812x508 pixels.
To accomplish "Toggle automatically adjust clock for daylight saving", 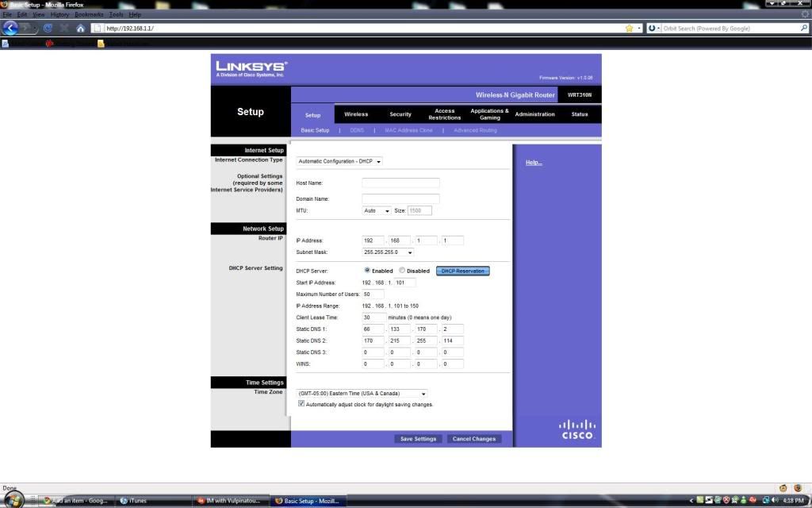I will coord(301,403).
